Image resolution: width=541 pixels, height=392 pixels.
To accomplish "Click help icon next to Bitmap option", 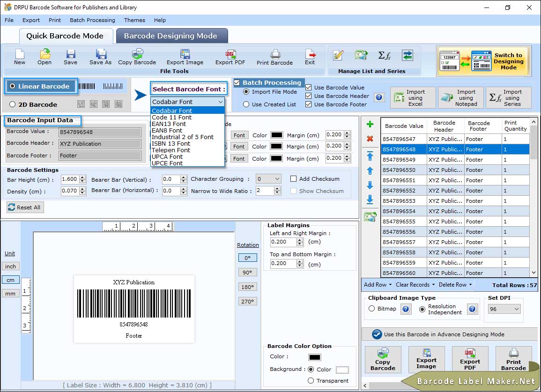I will coord(406,309).
